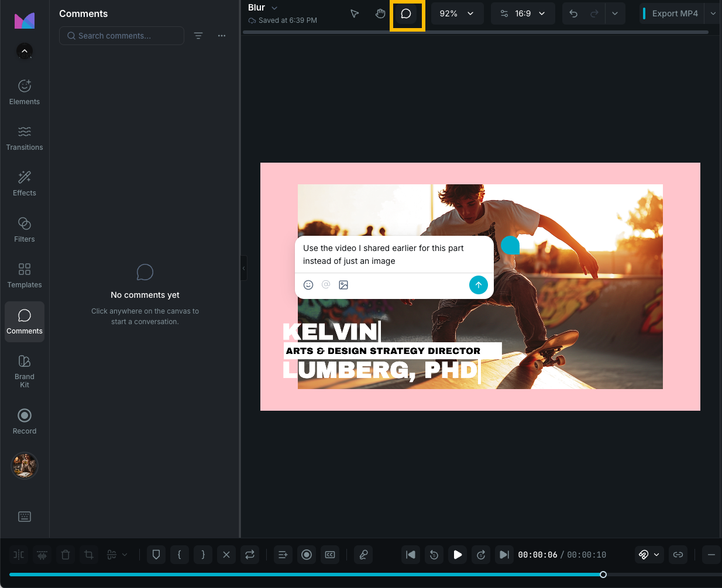Select the crop tool in timeline toolbar
This screenshot has height=588, width=722.
coord(89,555)
